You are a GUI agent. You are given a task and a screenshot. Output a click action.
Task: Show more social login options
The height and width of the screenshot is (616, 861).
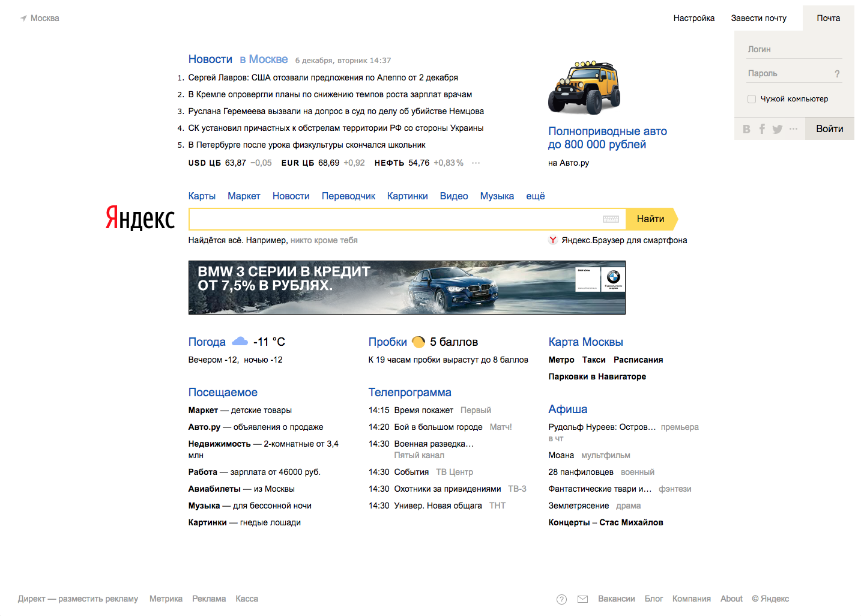point(793,129)
